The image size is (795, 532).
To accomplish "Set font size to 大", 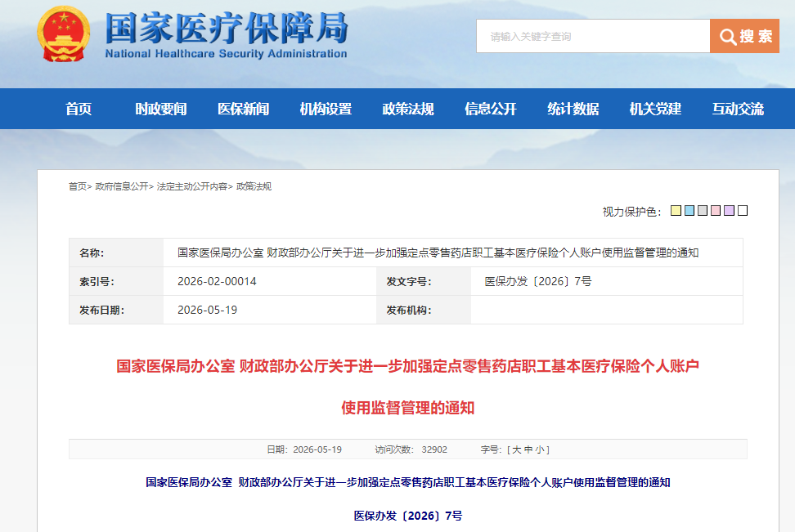I will (x=517, y=449).
